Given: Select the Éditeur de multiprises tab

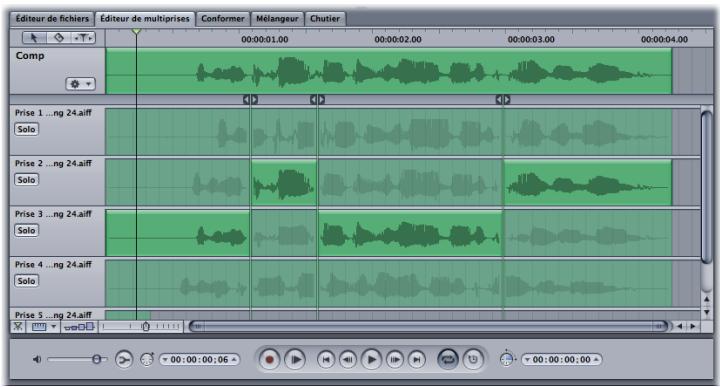Looking at the screenshot, I should coord(145,19).
